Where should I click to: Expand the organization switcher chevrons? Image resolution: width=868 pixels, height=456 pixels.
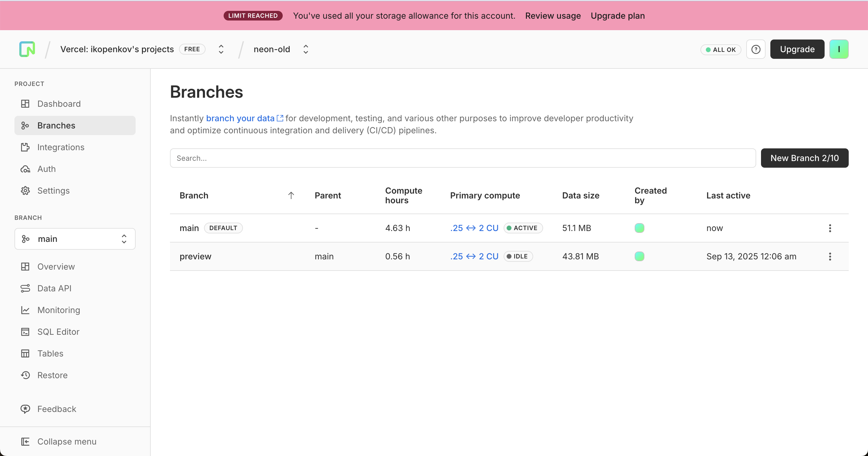point(221,49)
